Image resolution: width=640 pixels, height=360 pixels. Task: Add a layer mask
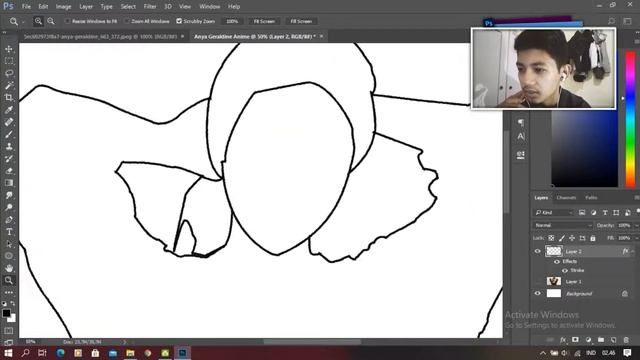point(575,340)
